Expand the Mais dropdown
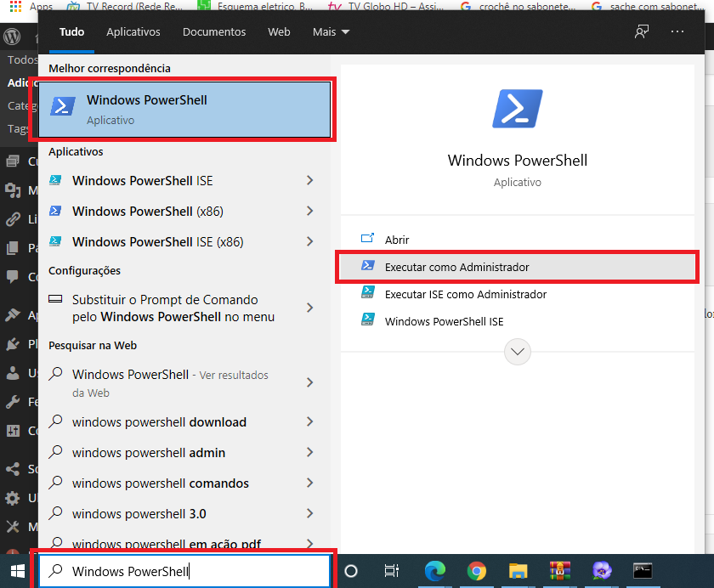The height and width of the screenshot is (588, 714). click(x=331, y=31)
